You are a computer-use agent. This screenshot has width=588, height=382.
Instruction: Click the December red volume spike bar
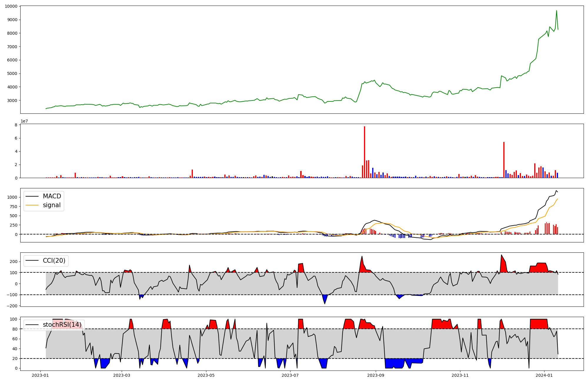[504, 160]
